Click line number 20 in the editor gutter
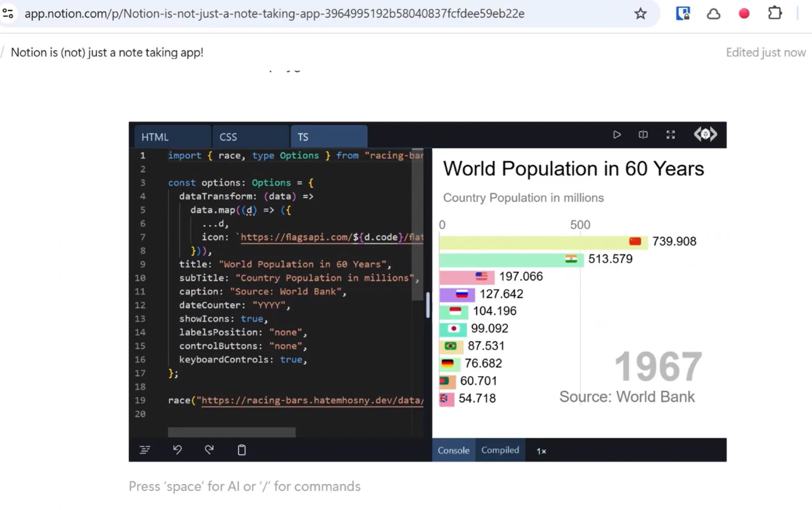The width and height of the screenshot is (812, 510). (140, 414)
